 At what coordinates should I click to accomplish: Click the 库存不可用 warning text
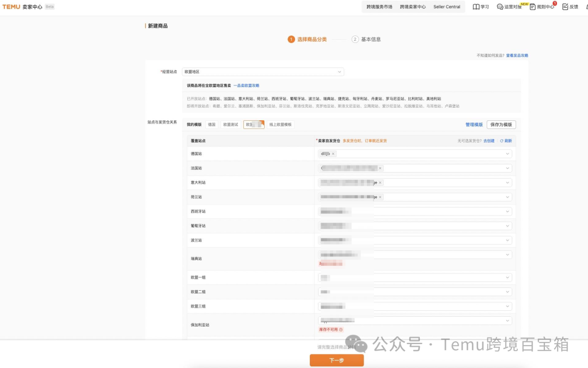click(x=328, y=330)
